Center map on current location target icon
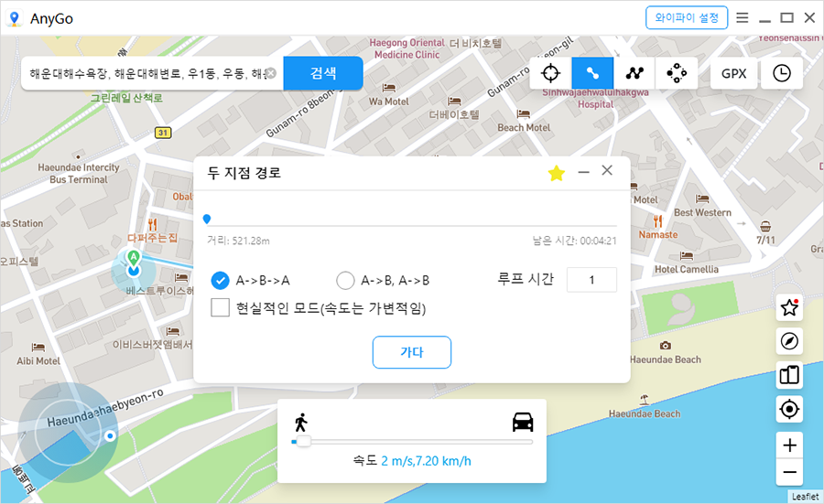Viewport: 824px width, 504px height. tap(789, 410)
